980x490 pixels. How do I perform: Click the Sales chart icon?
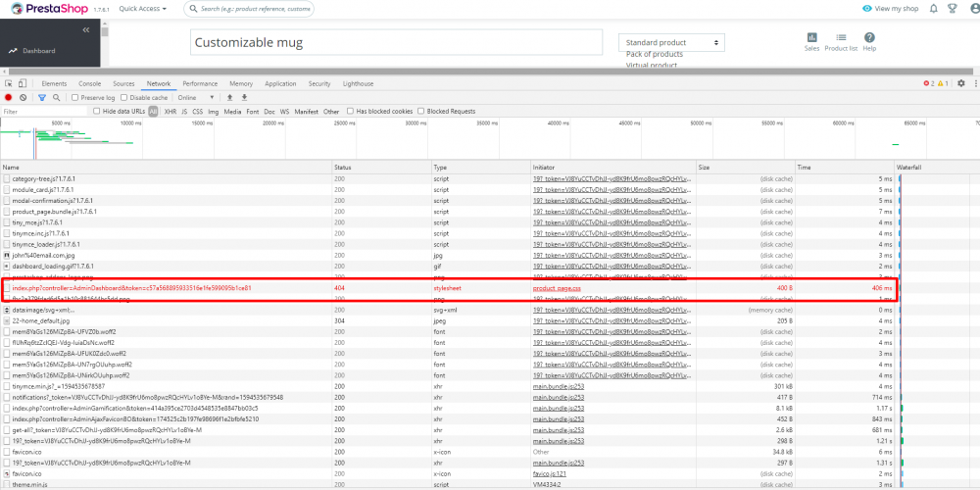pyautogui.click(x=811, y=37)
